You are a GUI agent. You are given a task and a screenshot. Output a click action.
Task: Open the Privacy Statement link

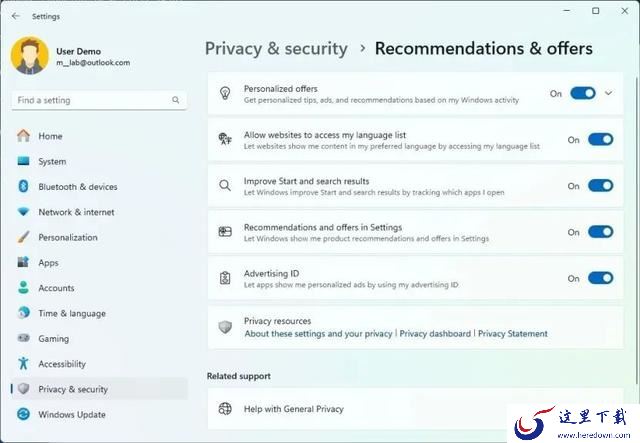pos(513,334)
